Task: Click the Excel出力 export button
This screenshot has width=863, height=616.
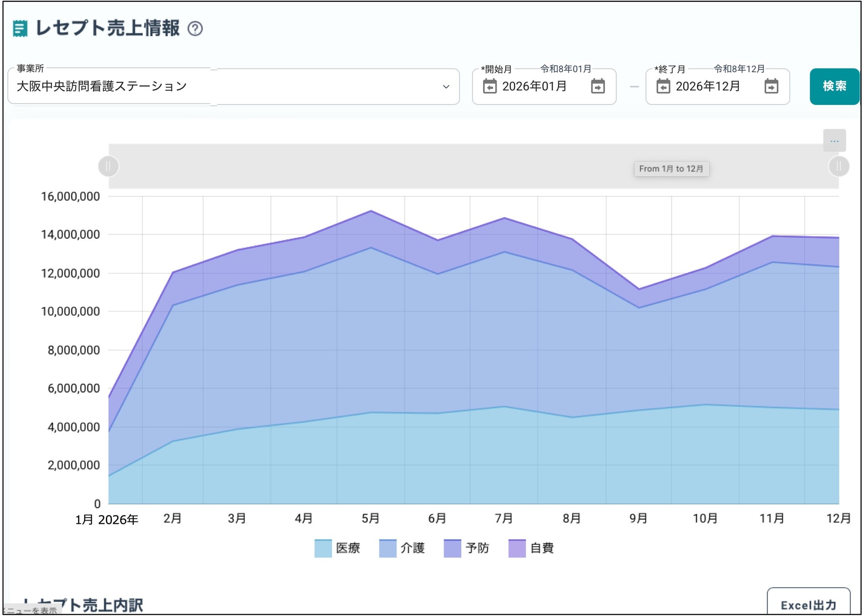Action: point(808,605)
